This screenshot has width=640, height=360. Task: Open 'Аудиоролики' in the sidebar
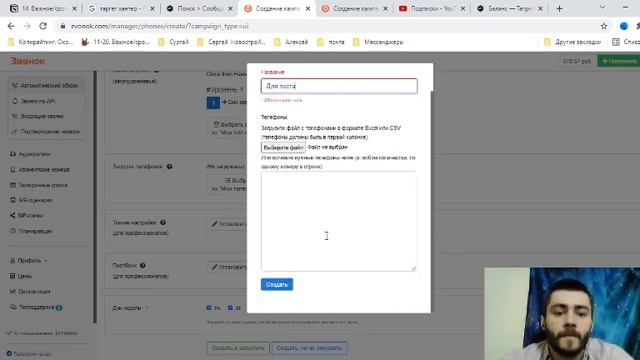(30, 154)
